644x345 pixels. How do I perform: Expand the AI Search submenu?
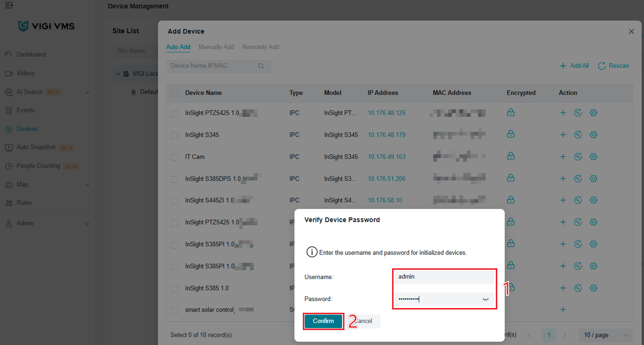pos(87,92)
